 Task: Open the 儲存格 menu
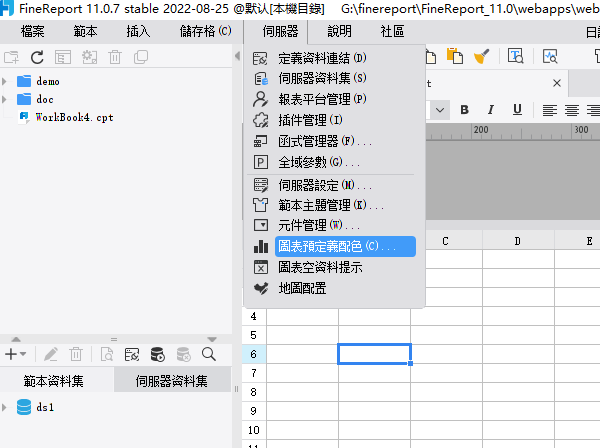click(x=205, y=31)
